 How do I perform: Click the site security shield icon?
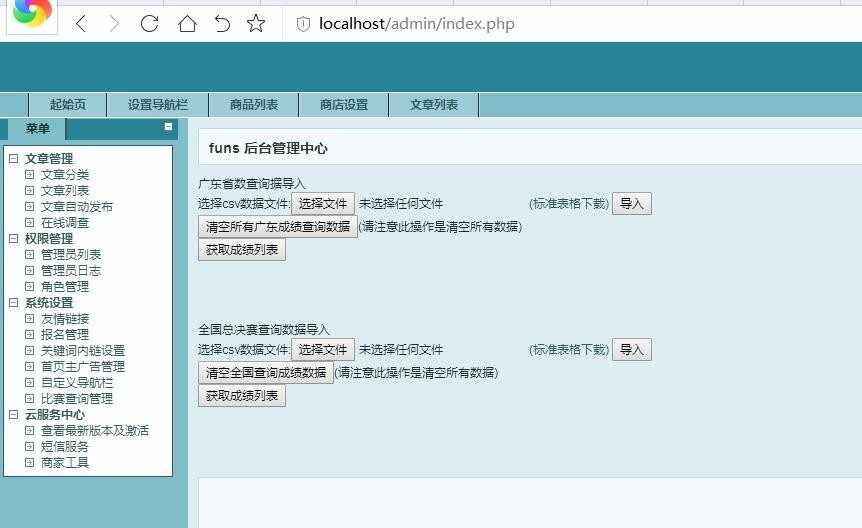click(303, 24)
